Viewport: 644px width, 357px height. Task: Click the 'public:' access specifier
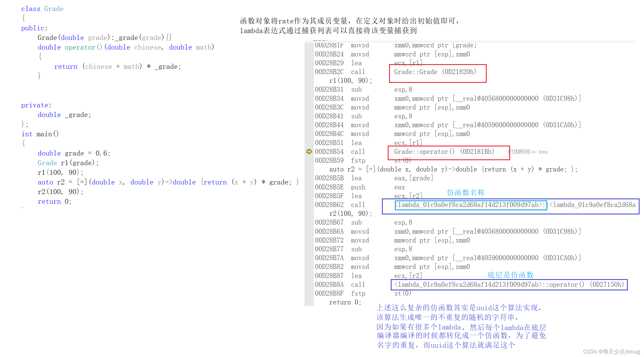pyautogui.click(x=34, y=28)
